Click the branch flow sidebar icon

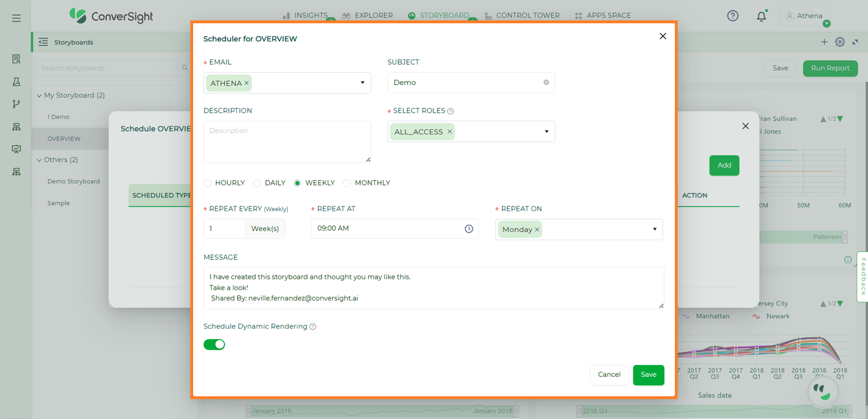[16, 104]
